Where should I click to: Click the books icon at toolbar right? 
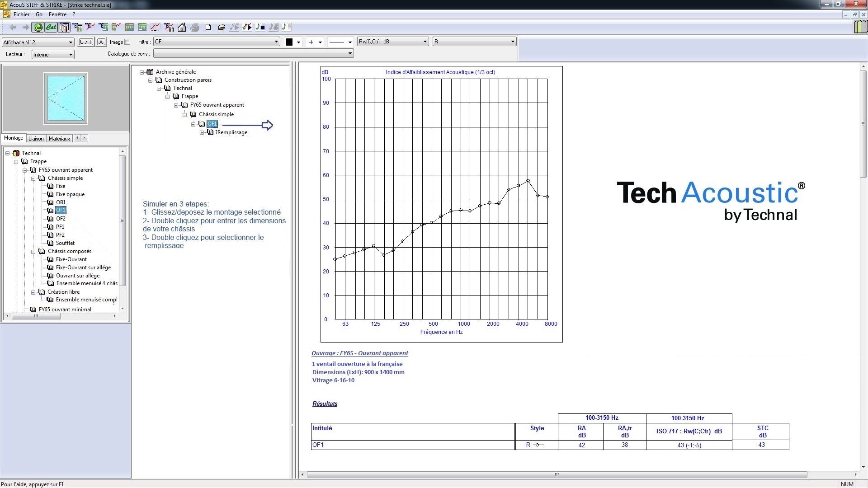860,27
